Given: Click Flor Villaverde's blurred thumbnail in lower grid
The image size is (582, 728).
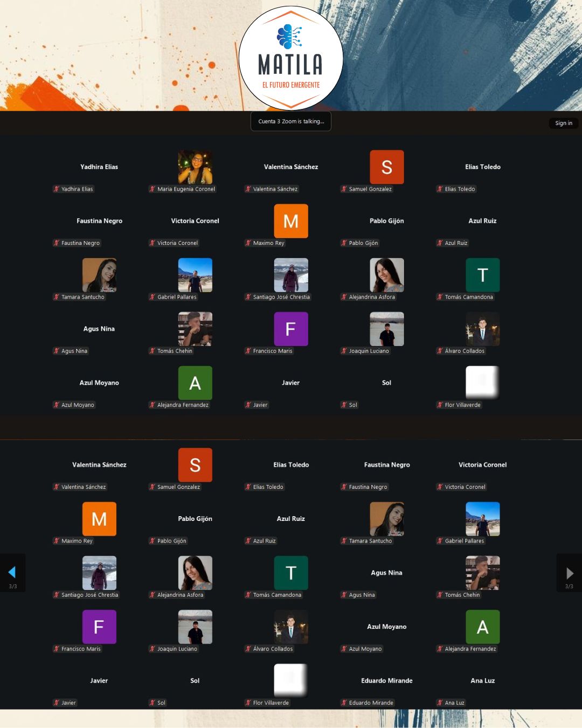Looking at the screenshot, I should (291, 681).
